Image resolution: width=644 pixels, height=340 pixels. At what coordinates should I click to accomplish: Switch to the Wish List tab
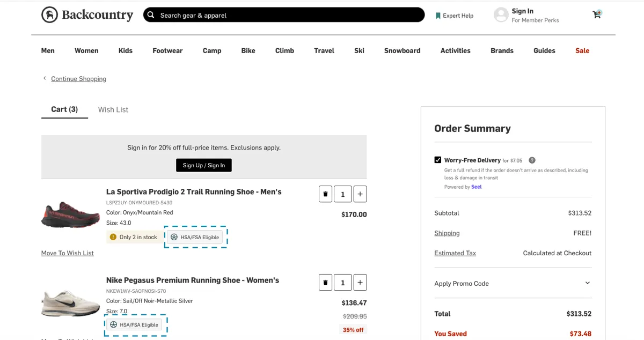tap(113, 109)
